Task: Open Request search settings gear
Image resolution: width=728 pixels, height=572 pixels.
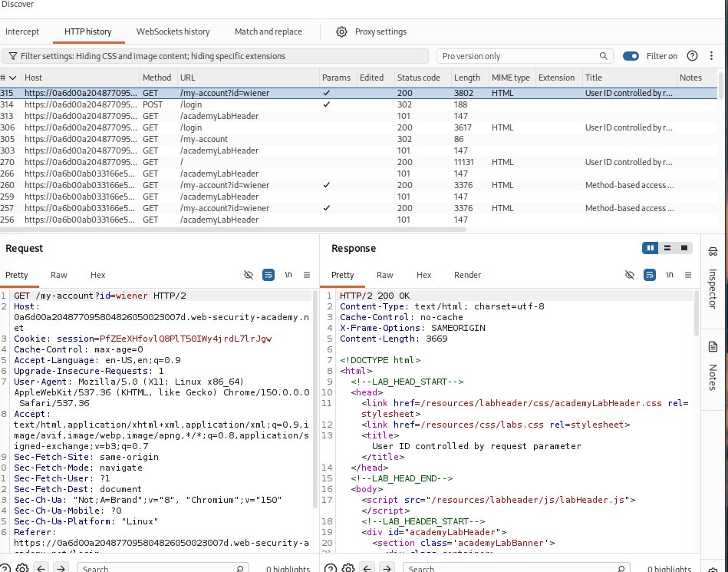Action: click(21, 568)
